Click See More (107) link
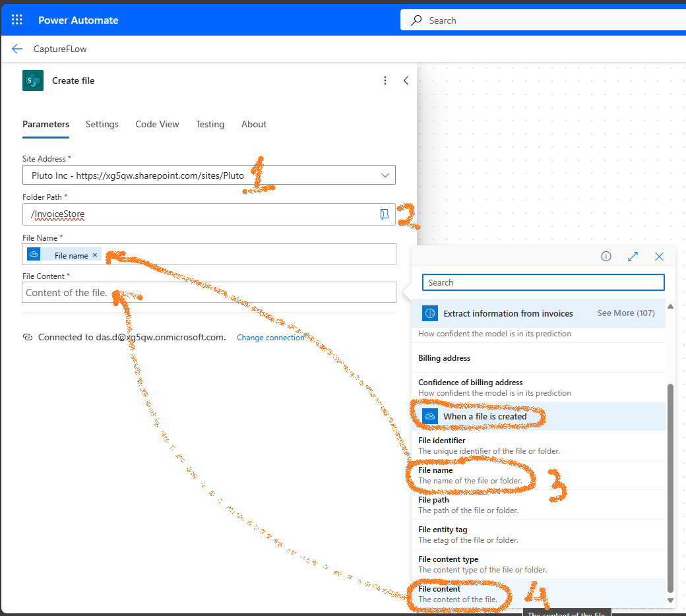 point(625,313)
